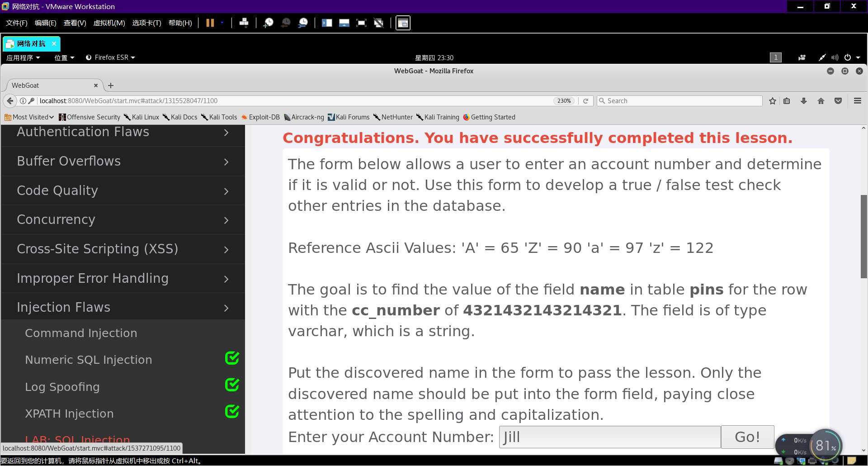Open the Firefox hamburger menu
The image size is (868, 466).
click(x=858, y=100)
